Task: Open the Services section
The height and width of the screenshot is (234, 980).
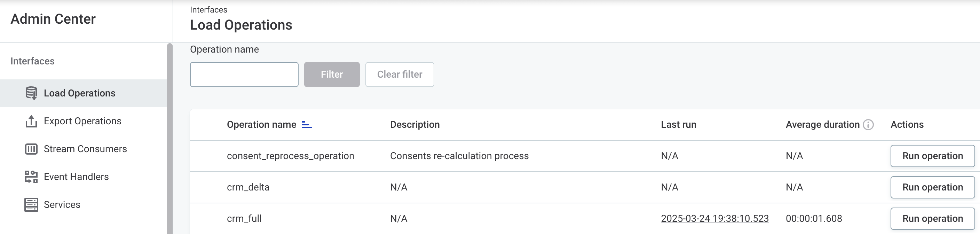Action: pos(62,205)
